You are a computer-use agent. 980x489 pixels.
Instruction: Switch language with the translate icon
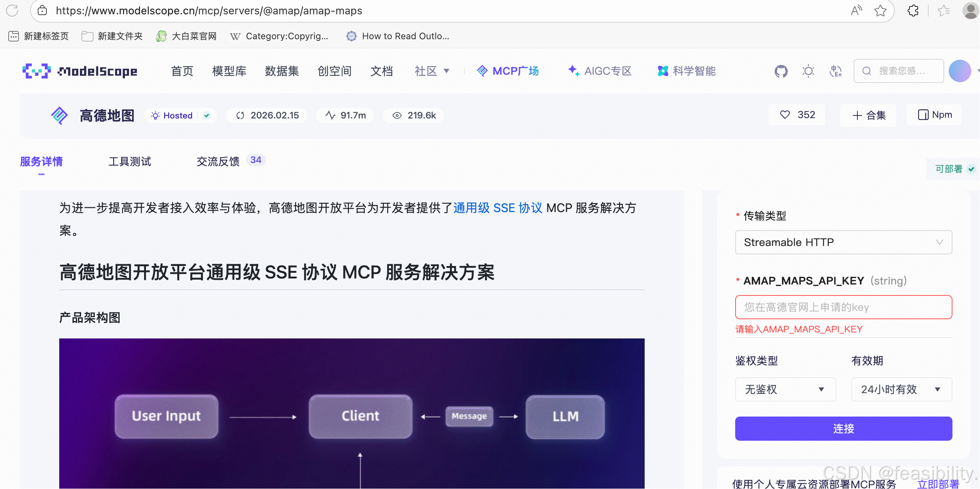pos(836,71)
